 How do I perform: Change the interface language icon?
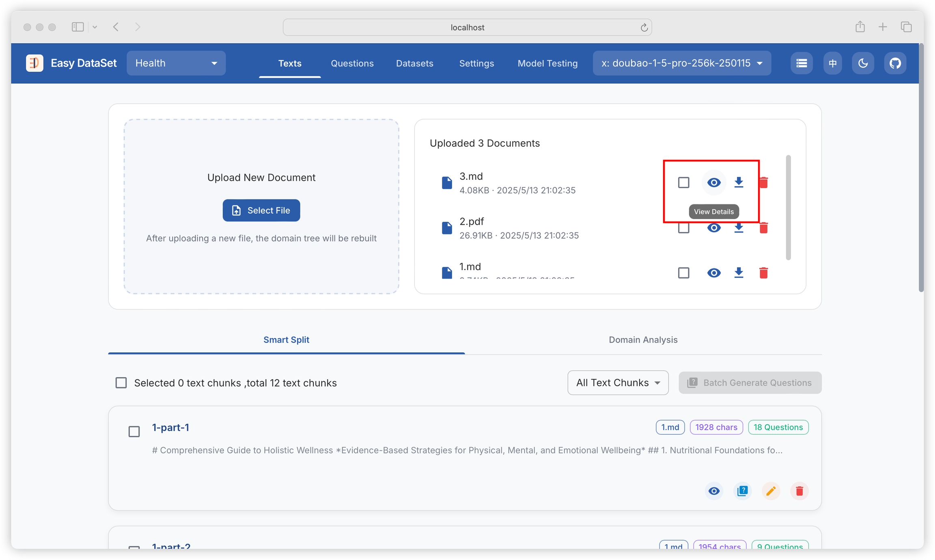[x=832, y=63]
